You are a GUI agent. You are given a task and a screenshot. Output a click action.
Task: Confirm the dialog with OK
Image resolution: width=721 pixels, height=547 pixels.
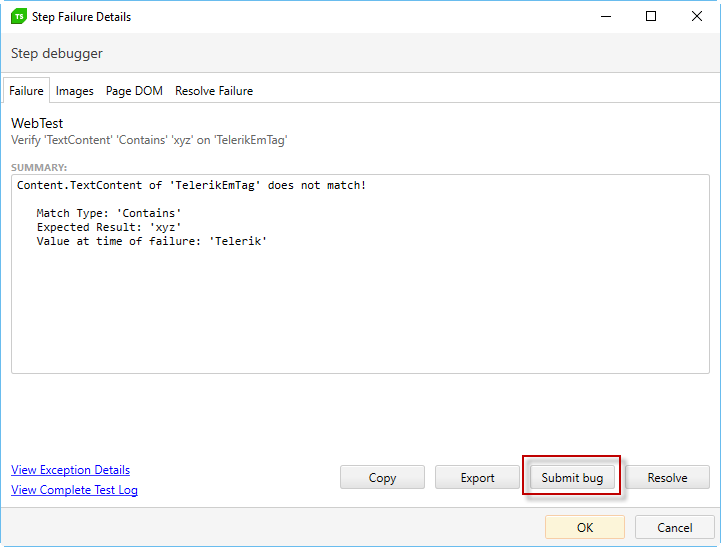click(585, 527)
